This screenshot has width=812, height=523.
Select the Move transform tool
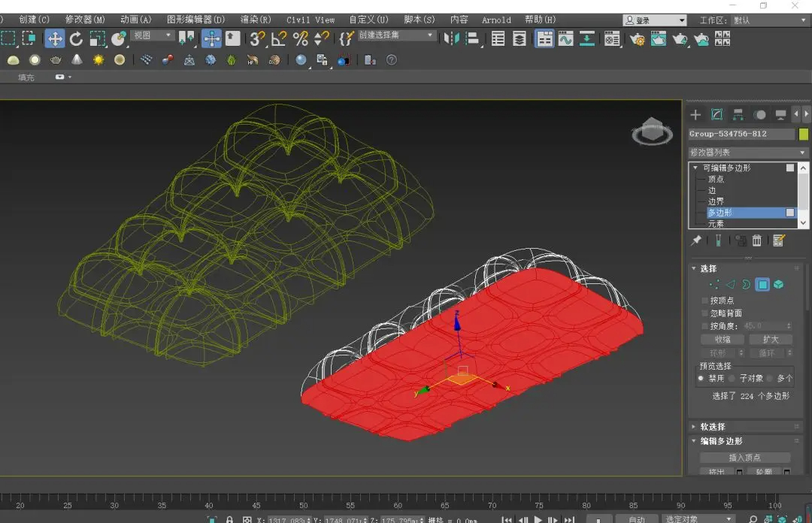[55, 38]
